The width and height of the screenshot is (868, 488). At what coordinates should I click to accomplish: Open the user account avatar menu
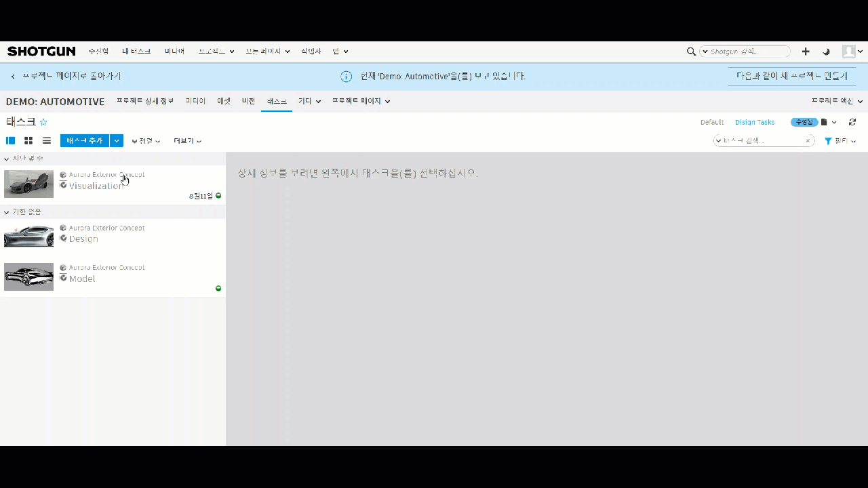click(850, 51)
